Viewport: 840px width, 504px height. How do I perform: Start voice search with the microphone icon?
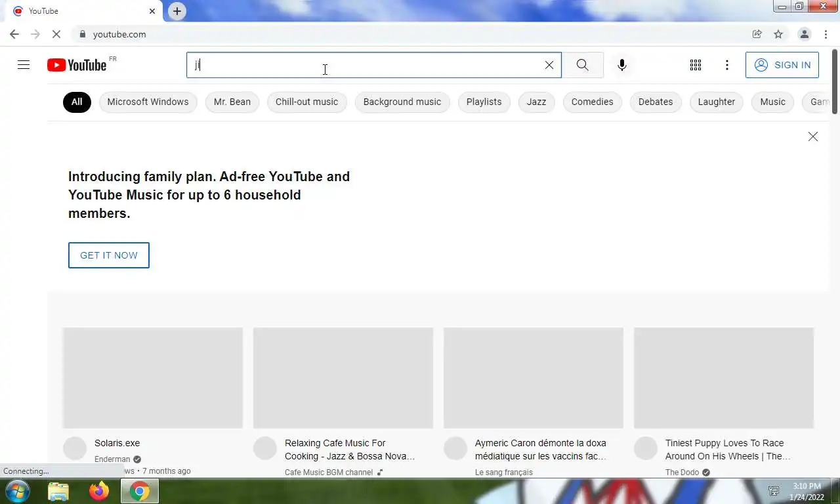(x=622, y=65)
